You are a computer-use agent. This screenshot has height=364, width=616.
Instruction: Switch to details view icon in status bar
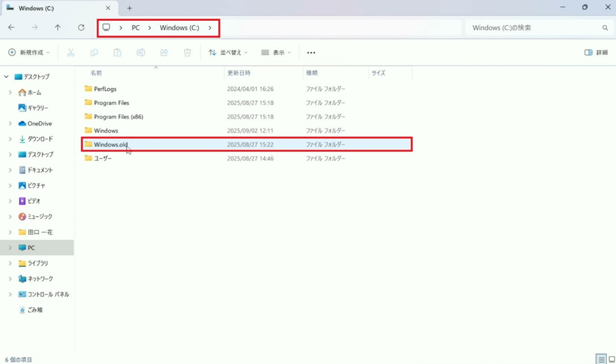coord(601,359)
